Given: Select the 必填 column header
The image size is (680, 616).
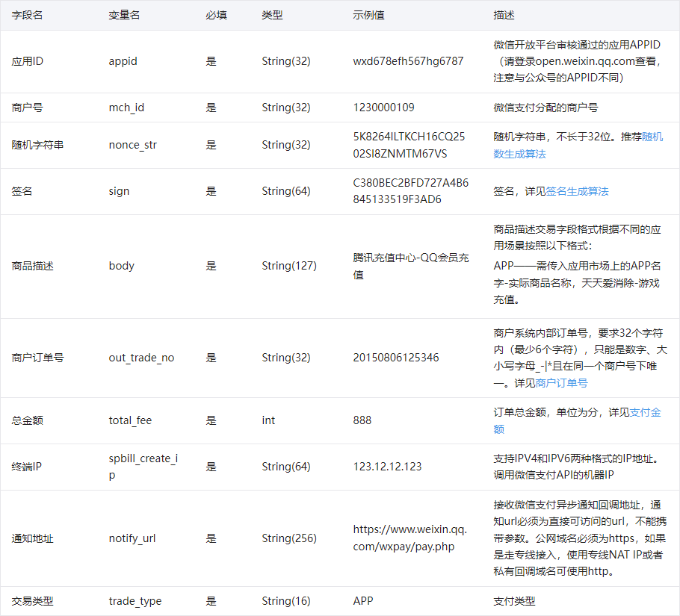Looking at the screenshot, I should click(x=216, y=15).
